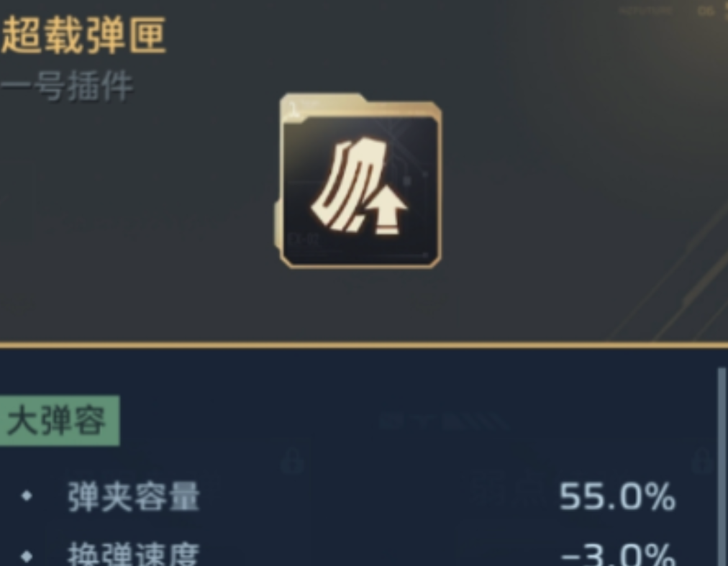Click the number 1 badge on icon frame
The image size is (728, 566).
click(x=293, y=109)
